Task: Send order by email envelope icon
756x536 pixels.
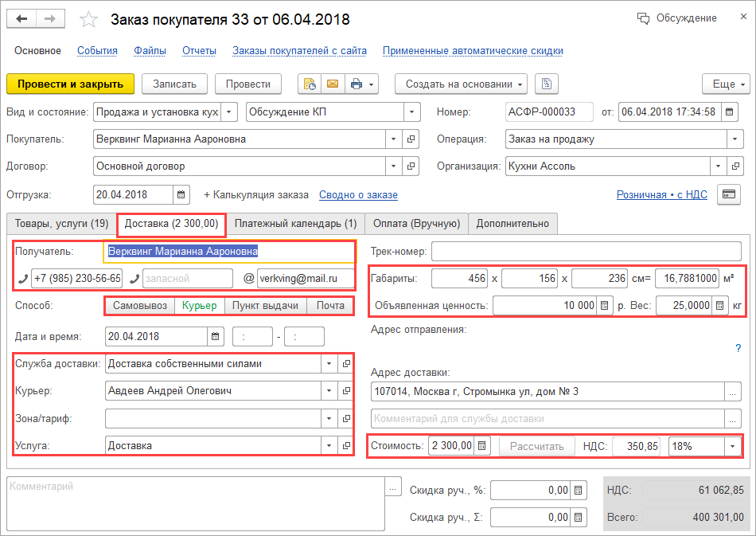Action: pyautogui.click(x=333, y=84)
